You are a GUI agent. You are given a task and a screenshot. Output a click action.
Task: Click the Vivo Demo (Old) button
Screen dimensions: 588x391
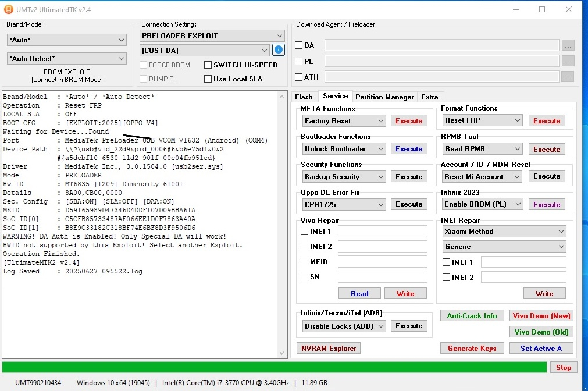(x=541, y=332)
